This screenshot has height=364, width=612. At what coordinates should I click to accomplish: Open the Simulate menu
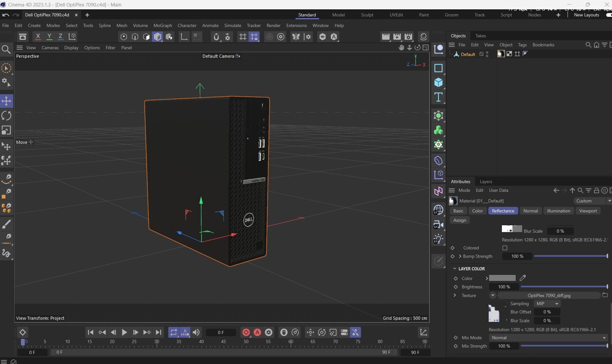tap(233, 25)
